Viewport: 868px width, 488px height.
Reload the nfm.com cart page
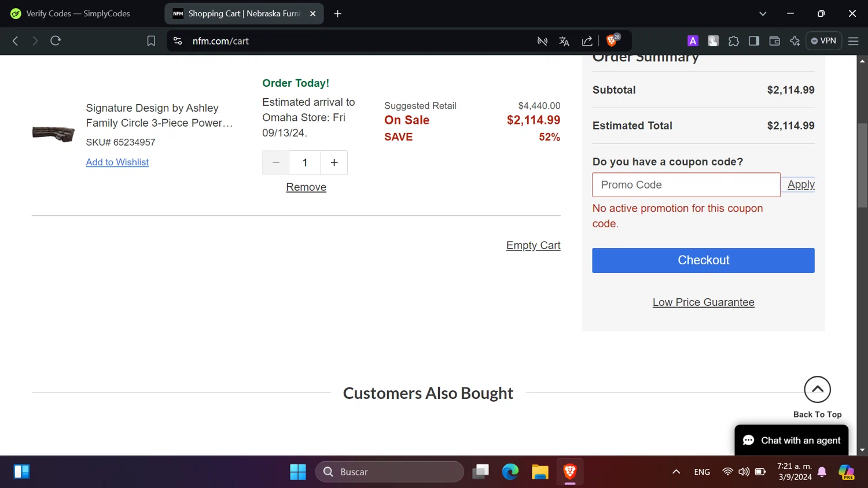56,41
